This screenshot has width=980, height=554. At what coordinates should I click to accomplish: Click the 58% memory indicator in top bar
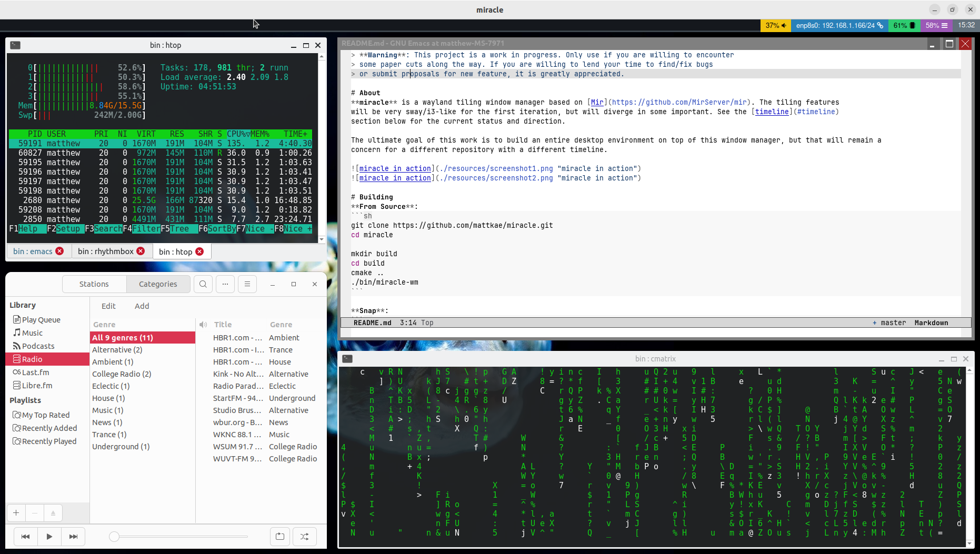pos(937,25)
